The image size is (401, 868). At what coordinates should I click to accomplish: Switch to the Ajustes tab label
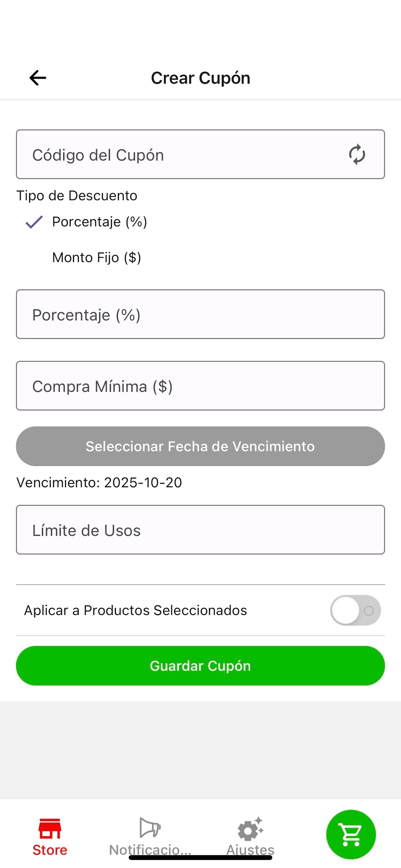click(250, 850)
